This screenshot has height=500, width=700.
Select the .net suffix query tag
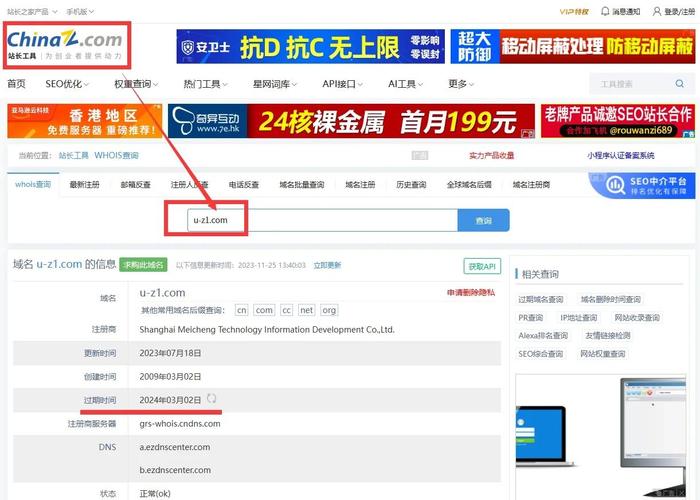306,310
